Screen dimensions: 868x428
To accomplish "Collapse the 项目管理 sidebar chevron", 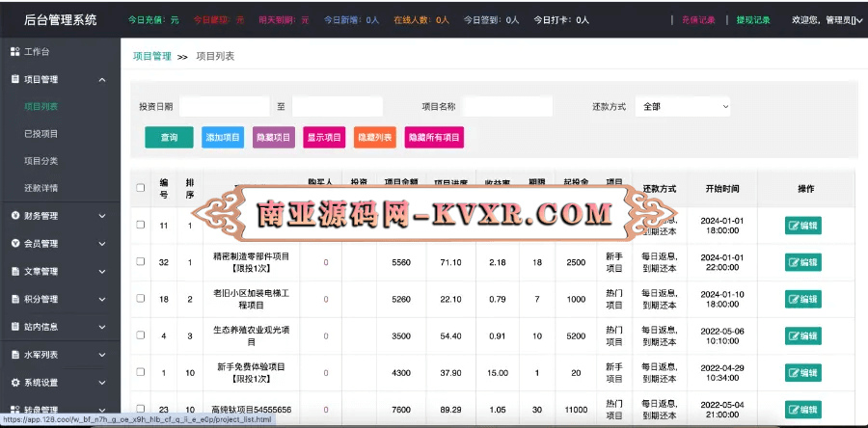I will point(102,80).
